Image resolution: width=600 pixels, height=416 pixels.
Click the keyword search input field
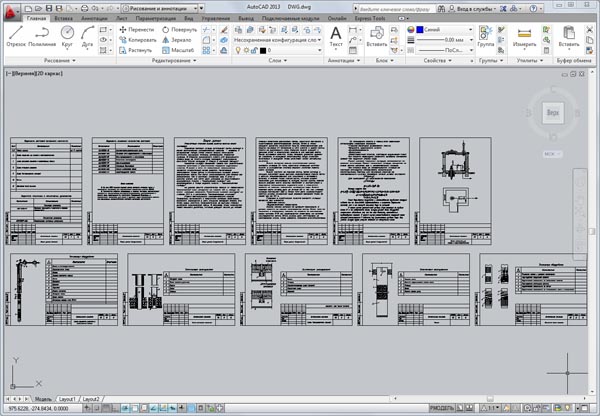coord(380,6)
